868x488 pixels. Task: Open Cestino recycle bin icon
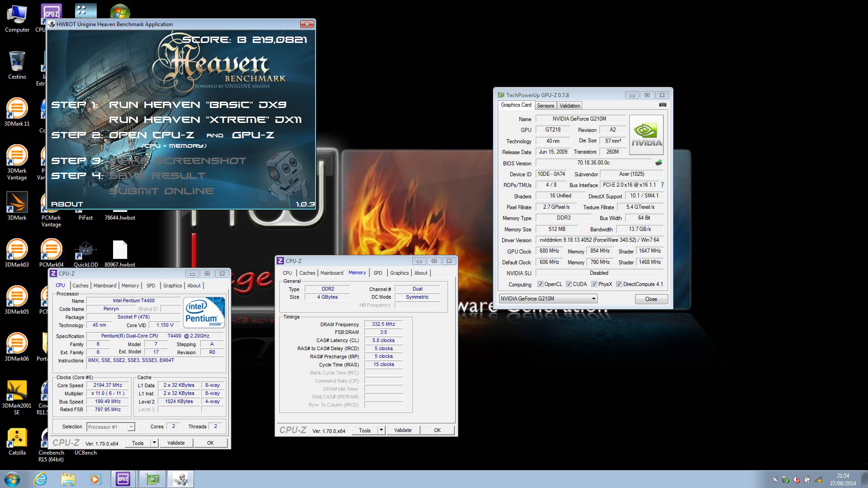tap(17, 66)
